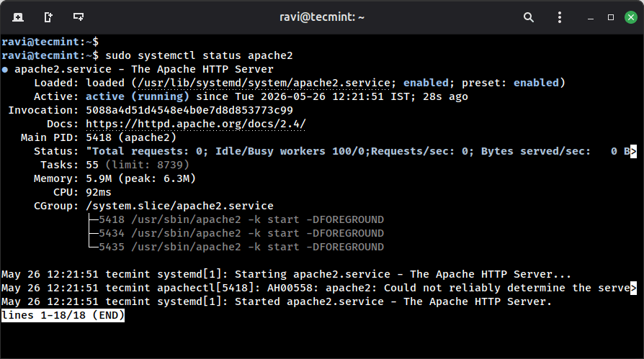
Task: Maximize the terminal window
Action: coord(611,17)
